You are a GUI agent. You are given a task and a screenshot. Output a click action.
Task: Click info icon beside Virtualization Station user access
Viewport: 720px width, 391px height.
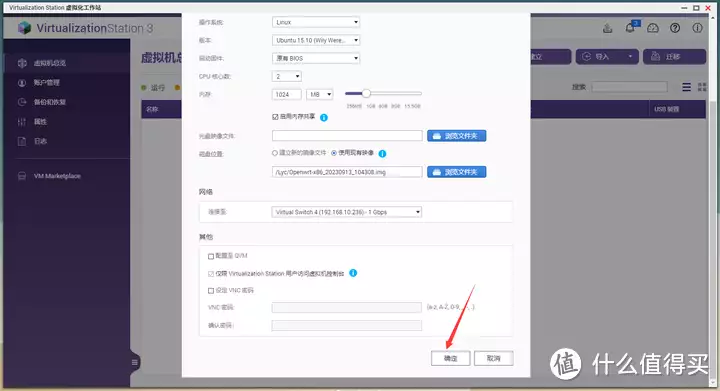tap(353, 273)
